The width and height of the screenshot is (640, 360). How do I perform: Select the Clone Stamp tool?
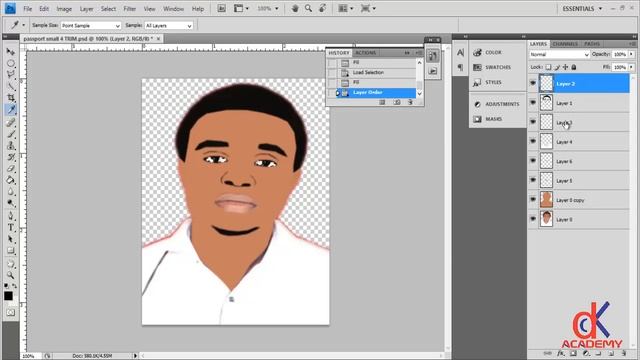pyautogui.click(x=11, y=146)
